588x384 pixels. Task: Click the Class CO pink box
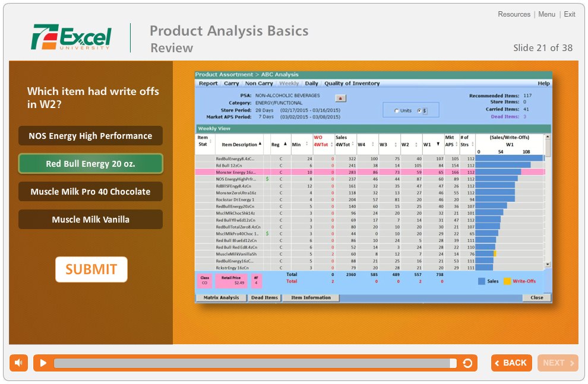pos(205,281)
